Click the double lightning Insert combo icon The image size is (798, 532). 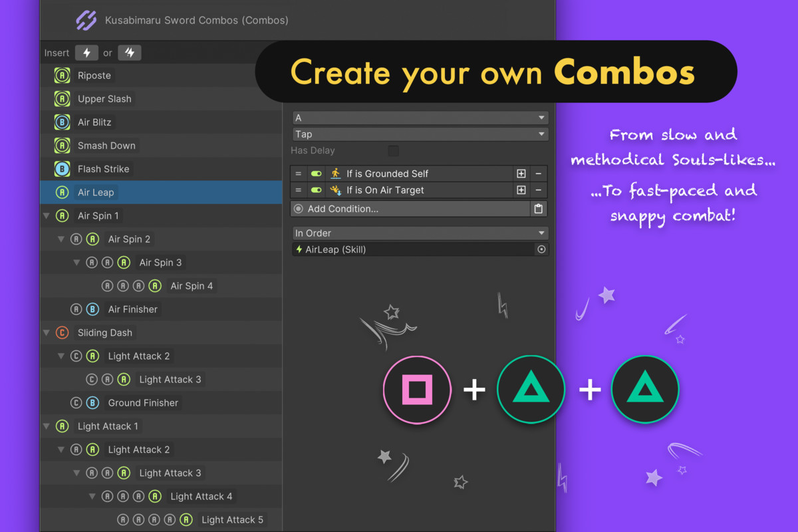pos(129,52)
